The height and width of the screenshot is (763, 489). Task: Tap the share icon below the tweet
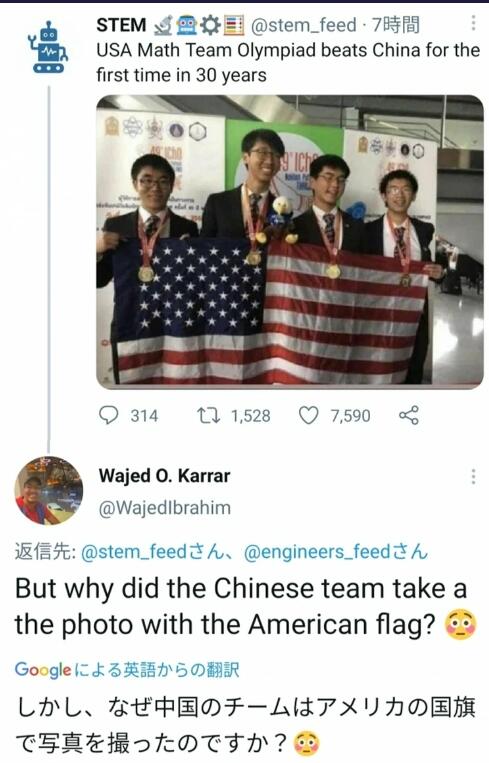(409, 415)
